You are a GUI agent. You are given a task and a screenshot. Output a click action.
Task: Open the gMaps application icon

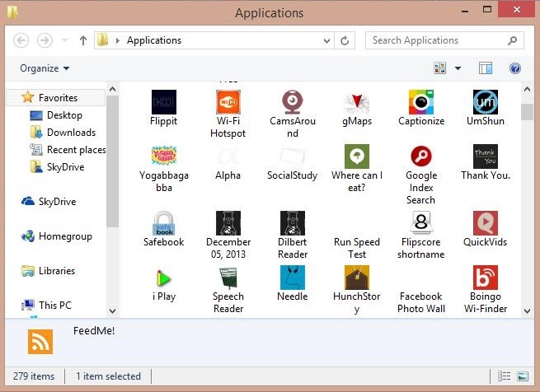357,102
